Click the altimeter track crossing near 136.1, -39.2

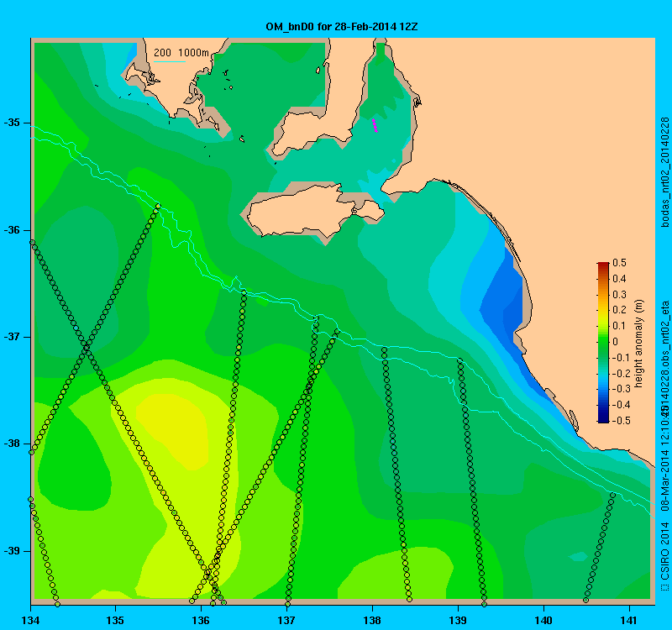pos(208,573)
